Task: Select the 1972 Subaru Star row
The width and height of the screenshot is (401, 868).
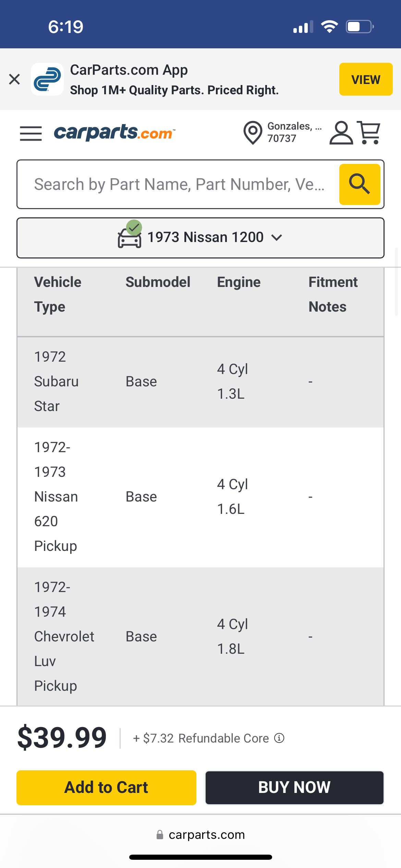Action: tap(200, 382)
